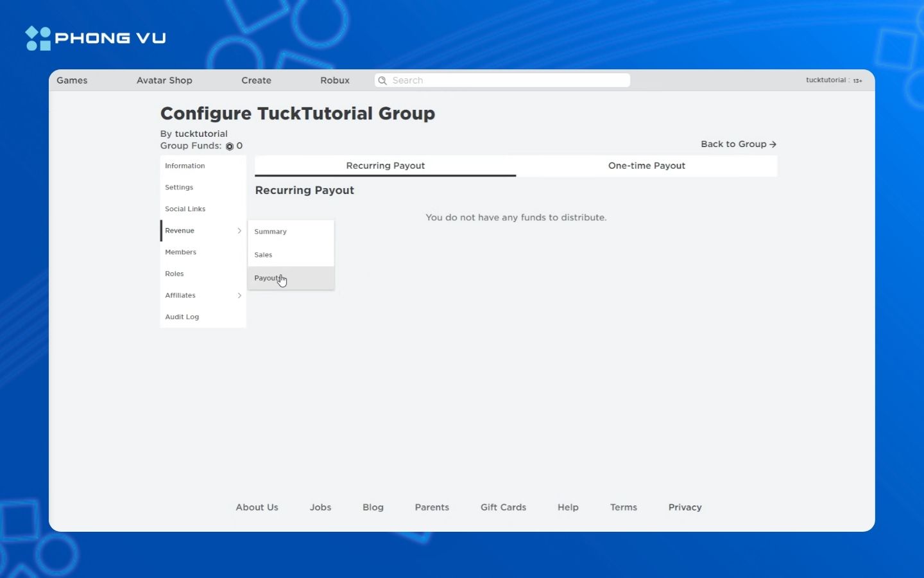Select the Recurring Payout tab

[x=385, y=166]
